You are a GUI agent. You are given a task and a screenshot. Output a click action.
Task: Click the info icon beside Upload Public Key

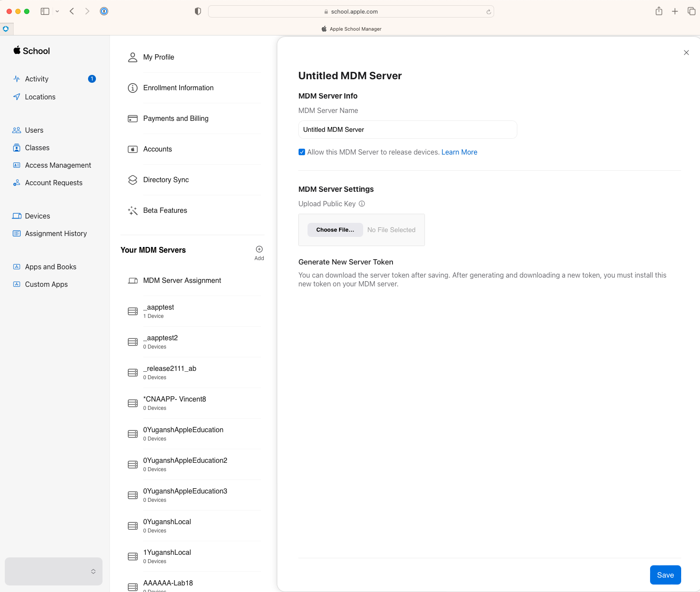tap(362, 204)
